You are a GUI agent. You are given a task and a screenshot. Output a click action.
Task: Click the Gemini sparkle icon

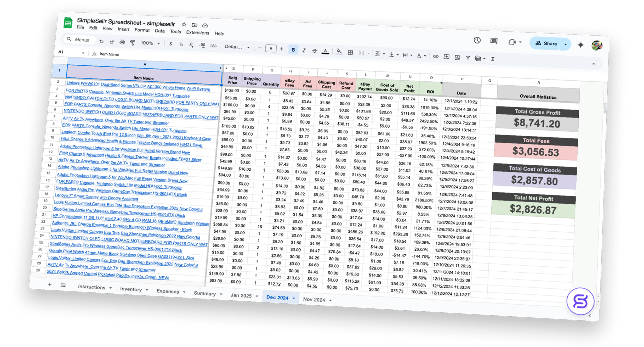coord(580,45)
